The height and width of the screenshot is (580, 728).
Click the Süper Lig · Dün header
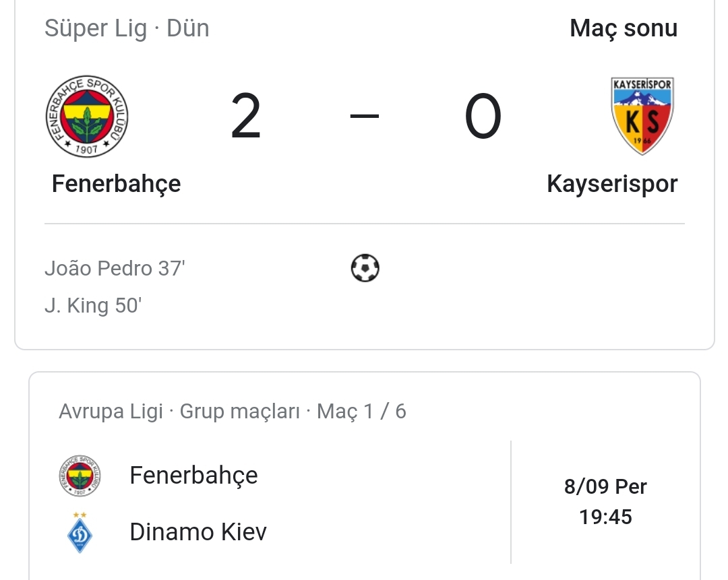(x=127, y=28)
